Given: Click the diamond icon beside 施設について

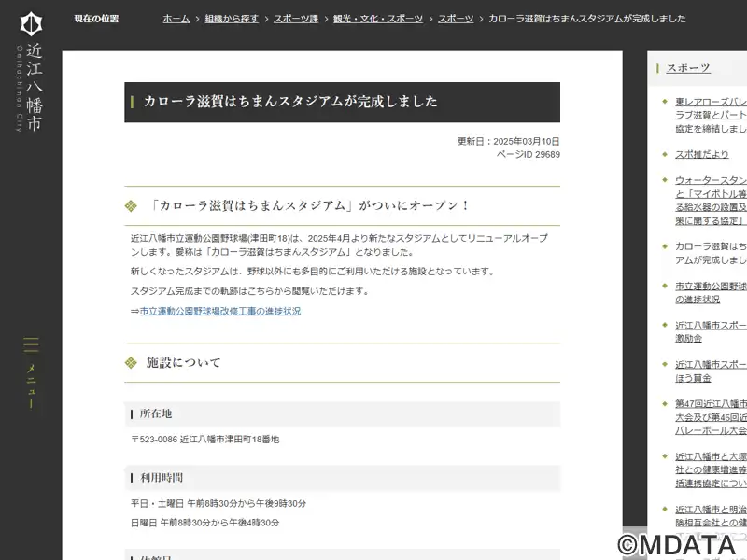Looking at the screenshot, I should point(131,363).
